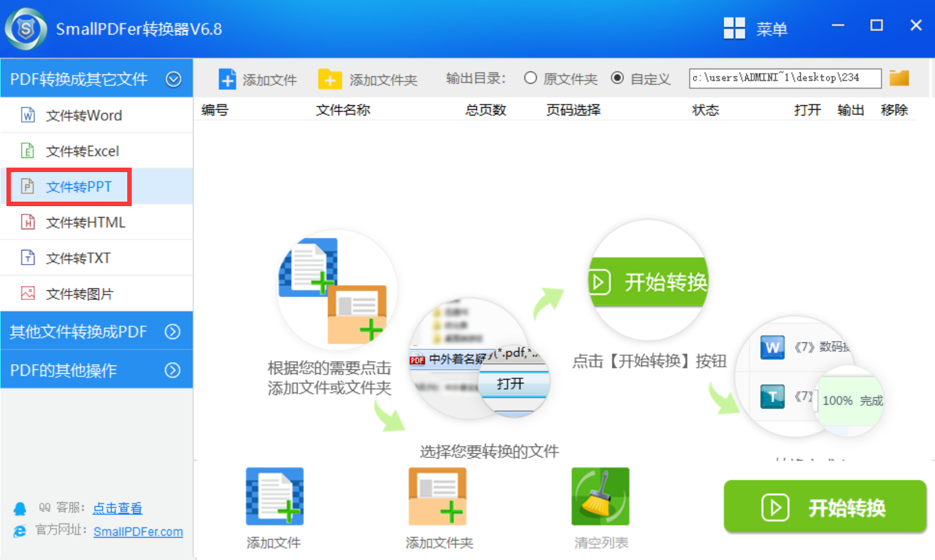Choose 文件转TXT conversion mode
The image size is (935, 560).
point(96,258)
